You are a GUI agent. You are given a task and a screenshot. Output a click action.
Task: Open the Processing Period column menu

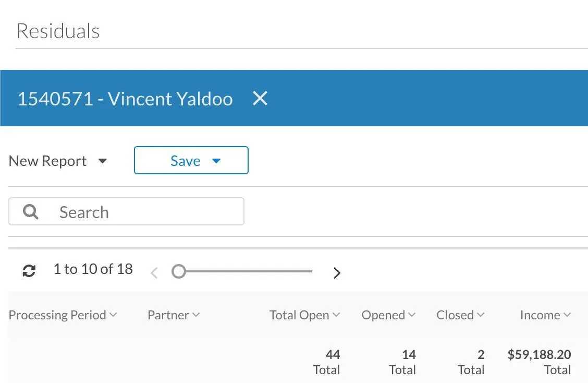click(113, 315)
